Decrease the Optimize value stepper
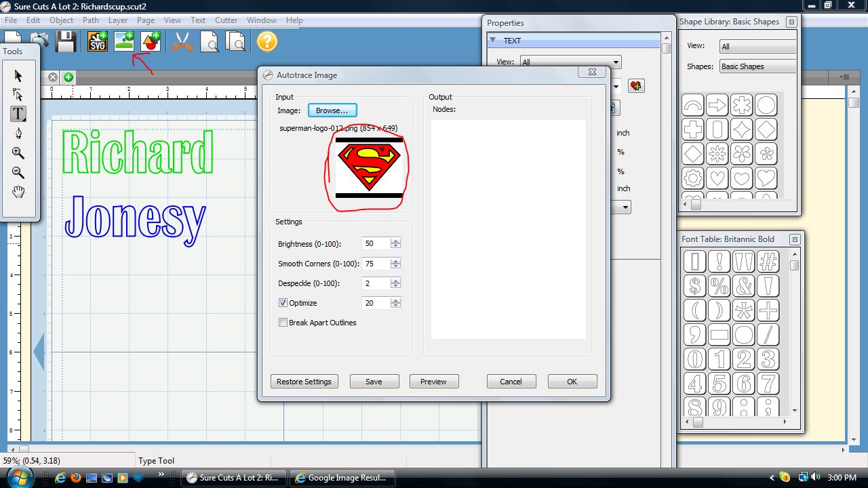Viewport: 868px width, 488px height. (396, 306)
